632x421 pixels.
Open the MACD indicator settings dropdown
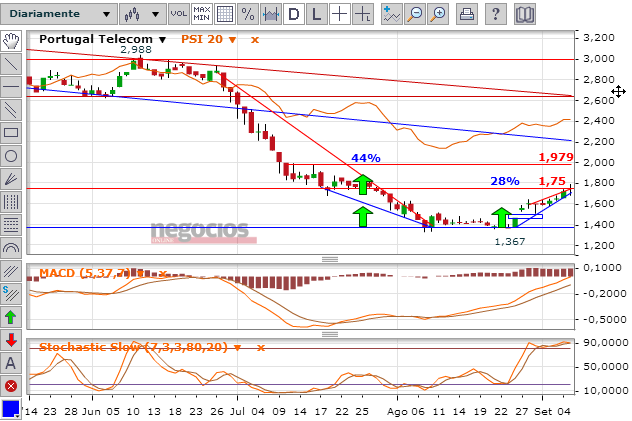[140, 274]
